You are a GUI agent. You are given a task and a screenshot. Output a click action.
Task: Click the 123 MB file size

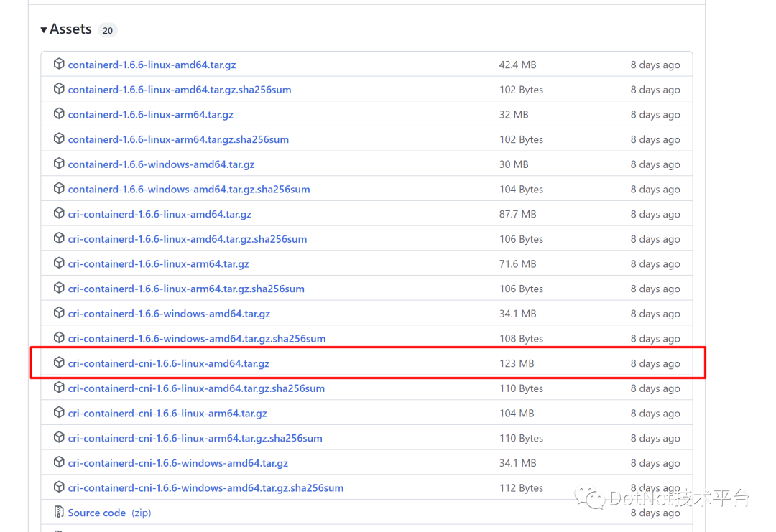pyautogui.click(x=517, y=363)
